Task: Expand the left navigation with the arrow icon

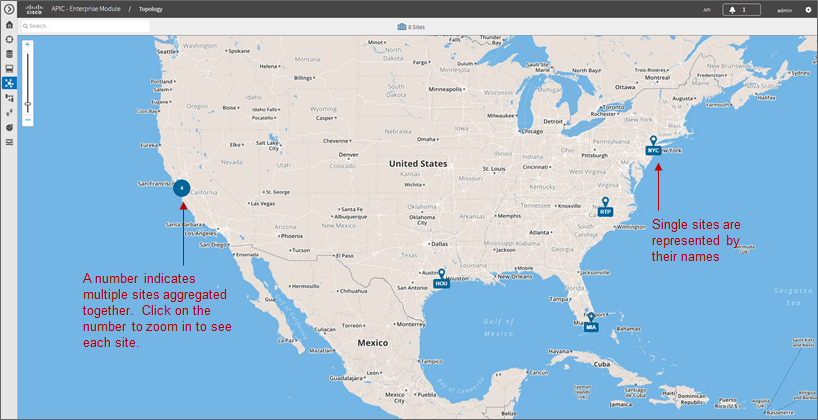Action: [x=8, y=9]
